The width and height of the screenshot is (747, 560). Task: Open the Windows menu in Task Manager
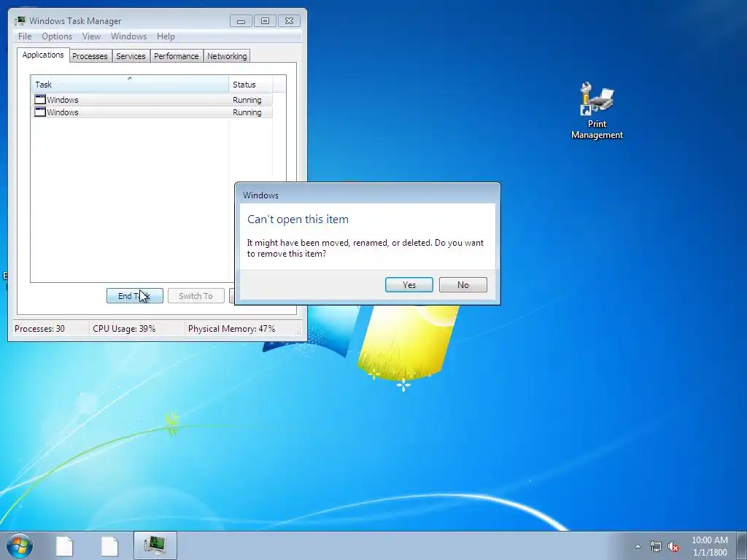[x=128, y=36]
